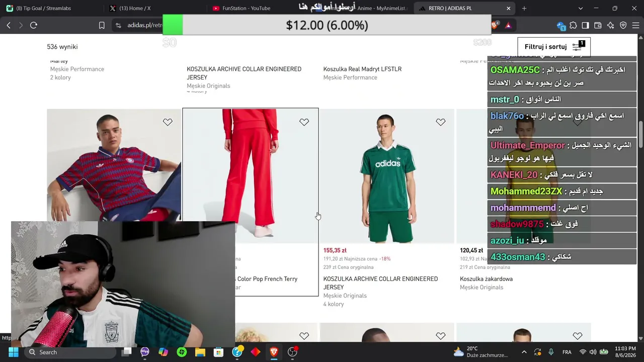Wishlist the bottom-row product under Koszulka żakardowa
This screenshot has height=362, width=644.
click(x=577, y=336)
